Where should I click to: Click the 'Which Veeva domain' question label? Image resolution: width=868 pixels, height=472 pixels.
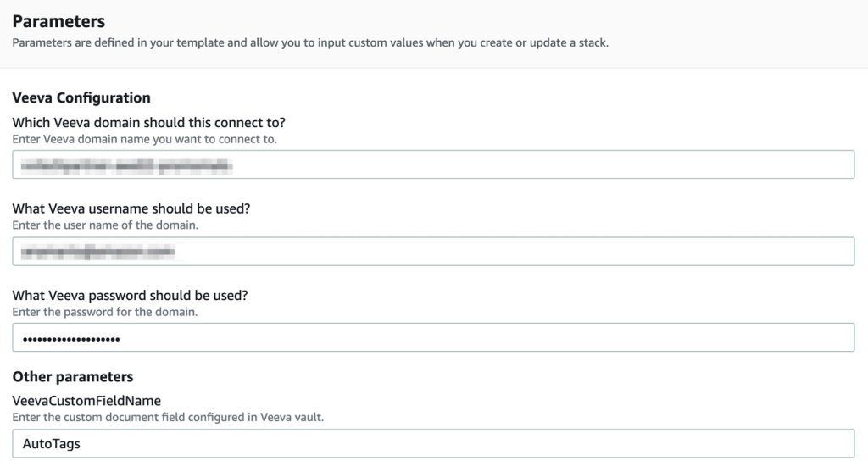tap(149, 122)
